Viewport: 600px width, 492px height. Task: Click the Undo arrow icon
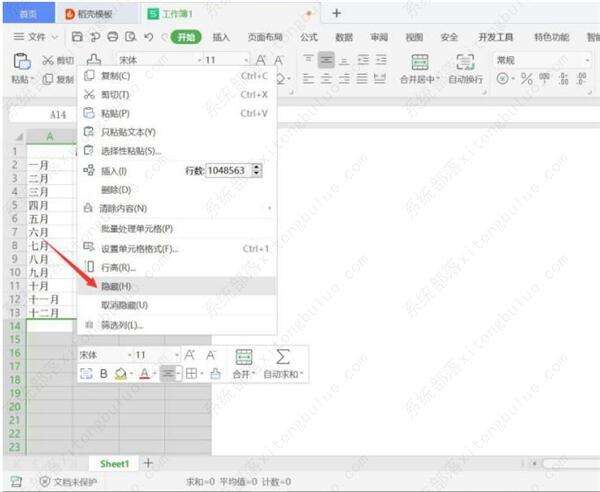point(148,37)
